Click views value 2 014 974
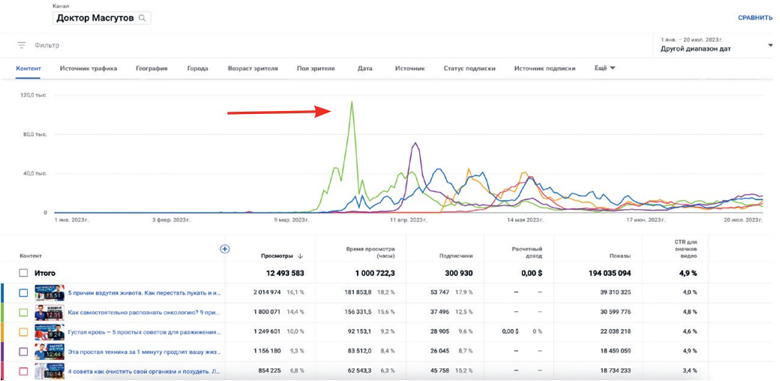The image size is (780, 381). [267, 293]
